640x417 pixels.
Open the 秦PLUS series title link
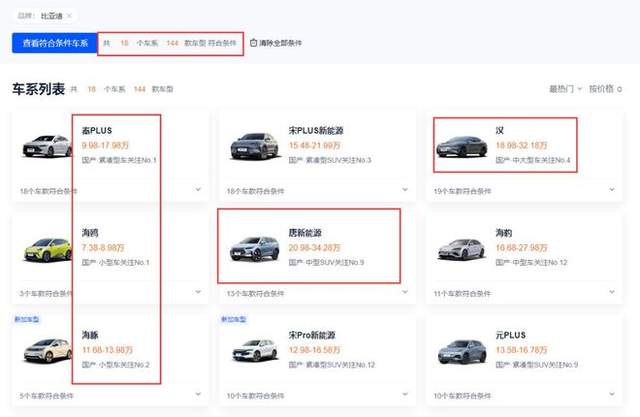(x=97, y=131)
